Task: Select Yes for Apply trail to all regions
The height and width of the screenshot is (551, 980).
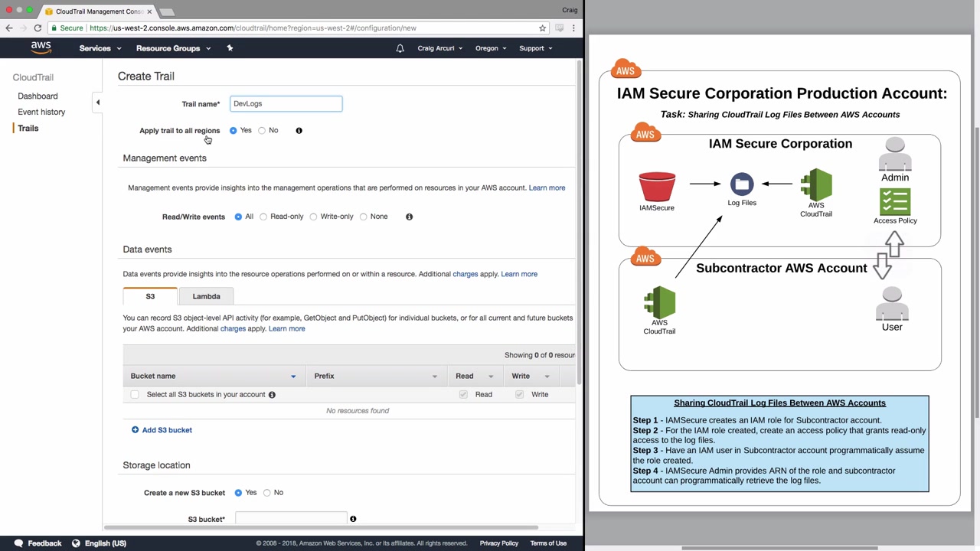Action: [x=233, y=131]
